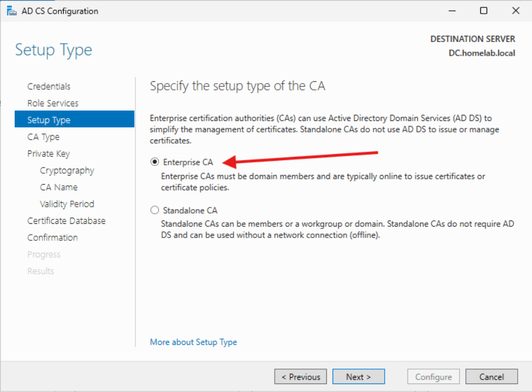Minimize the AD CS Configuration window

[x=452, y=10]
